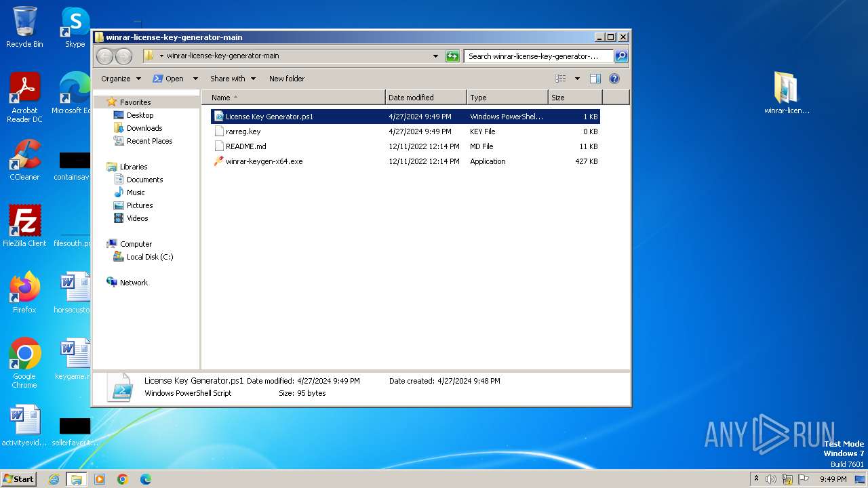Click the New folder button
Image resolution: width=868 pixels, height=488 pixels.
tap(287, 79)
